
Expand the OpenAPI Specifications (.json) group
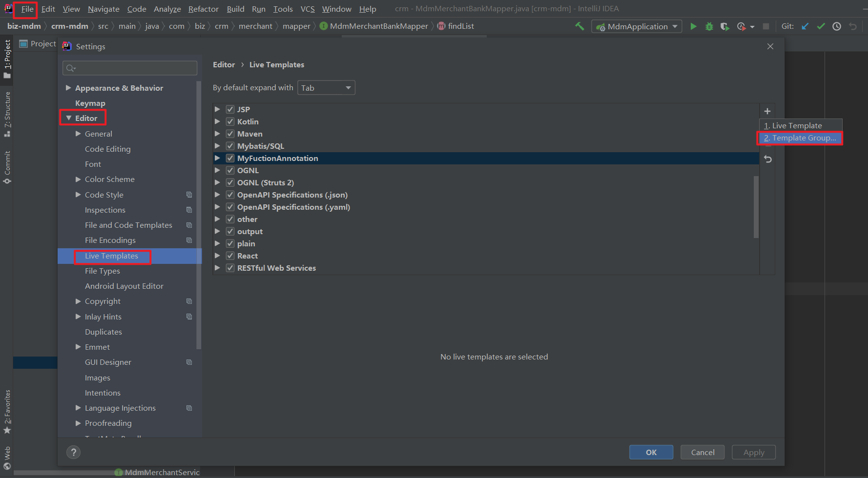(217, 195)
